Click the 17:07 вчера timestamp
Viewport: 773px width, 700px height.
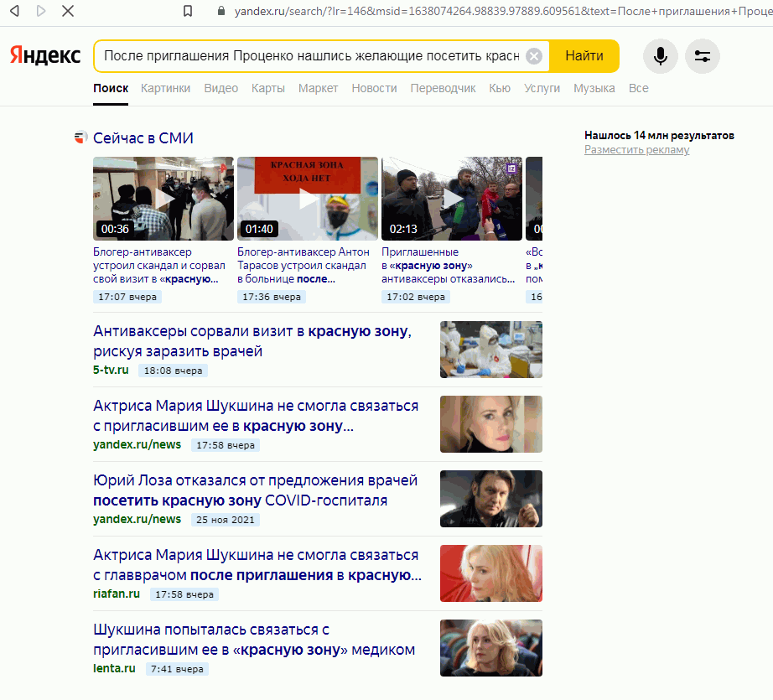[x=127, y=297]
